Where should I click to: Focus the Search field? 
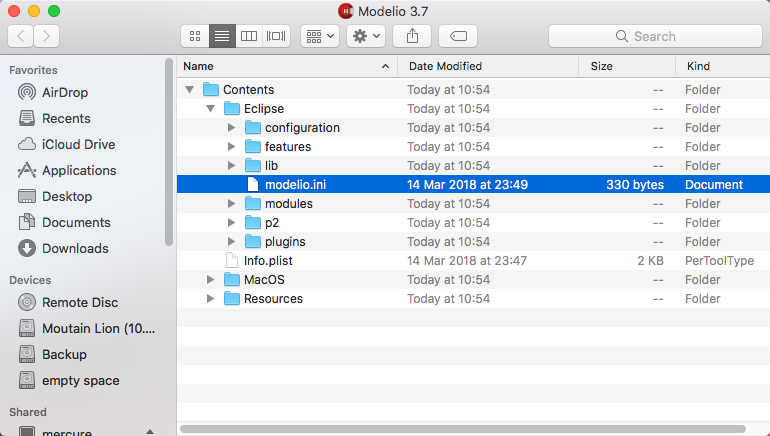click(x=655, y=36)
